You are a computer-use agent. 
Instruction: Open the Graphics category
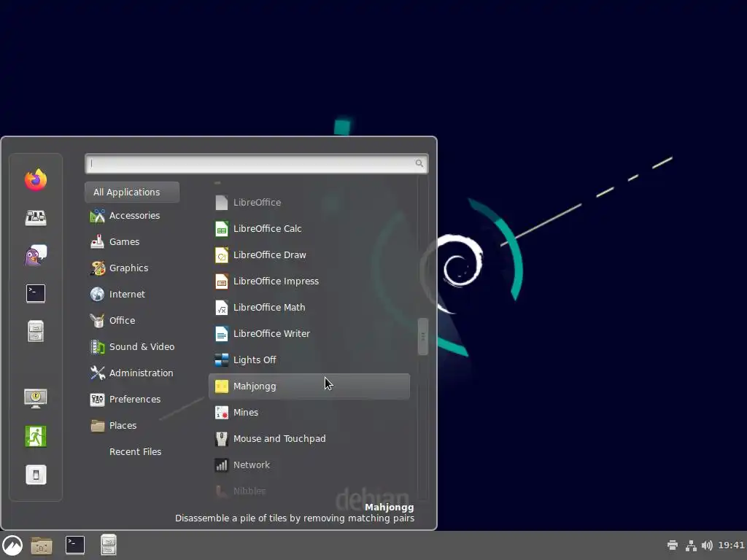(132, 268)
